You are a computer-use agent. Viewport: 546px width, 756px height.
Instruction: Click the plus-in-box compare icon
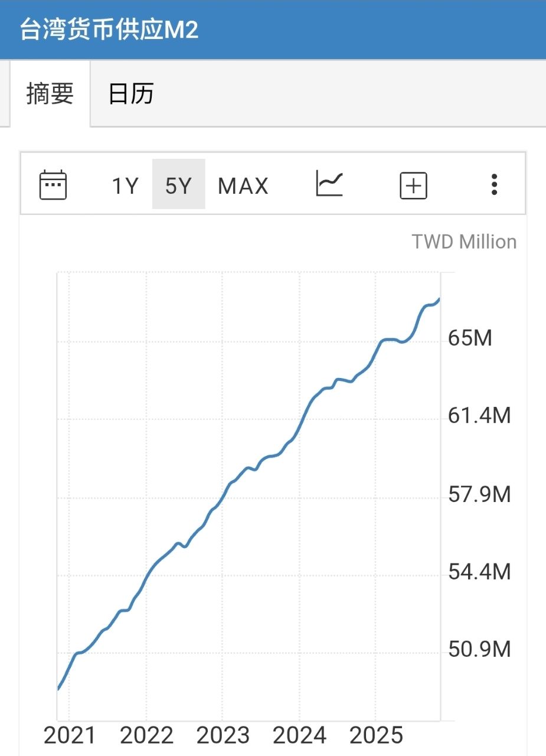coord(413,186)
